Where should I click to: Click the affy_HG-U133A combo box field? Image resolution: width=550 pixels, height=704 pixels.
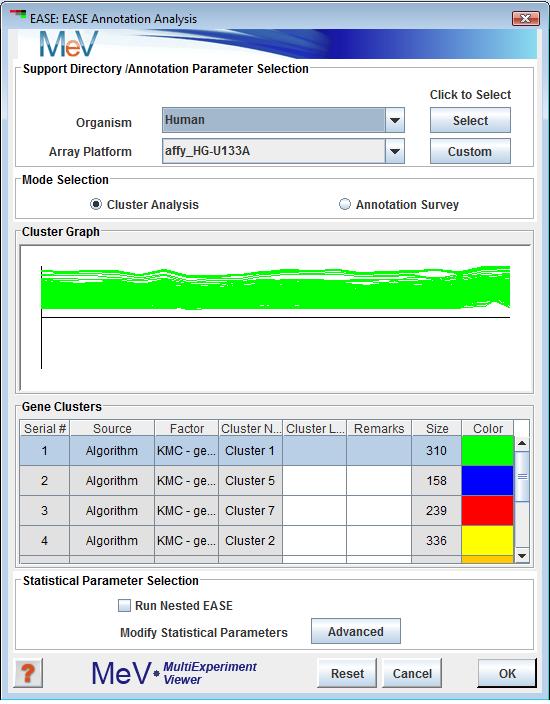pyautogui.click(x=273, y=151)
